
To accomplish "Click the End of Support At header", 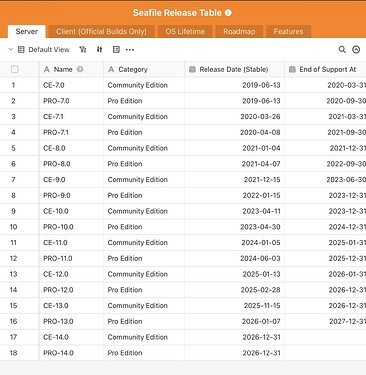I will pos(325,69).
